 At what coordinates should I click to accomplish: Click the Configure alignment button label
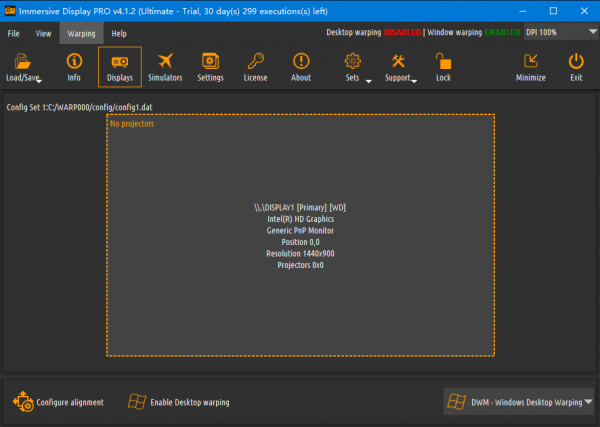pos(70,402)
